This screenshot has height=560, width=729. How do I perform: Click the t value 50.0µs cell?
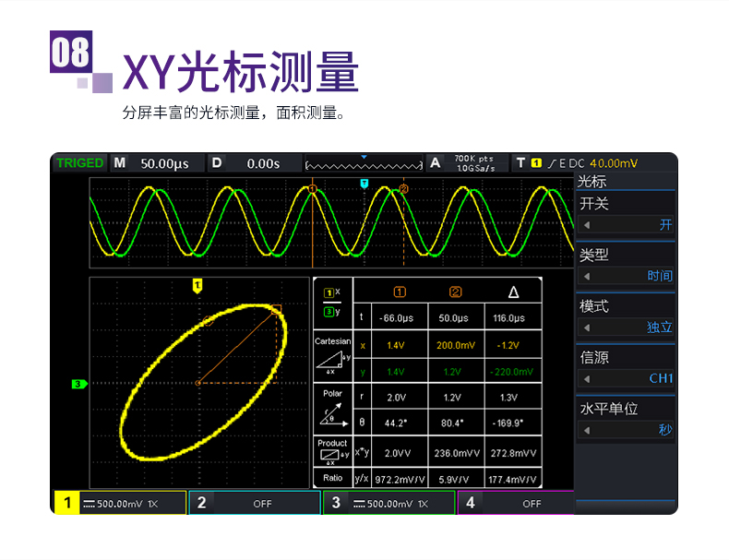click(454, 318)
